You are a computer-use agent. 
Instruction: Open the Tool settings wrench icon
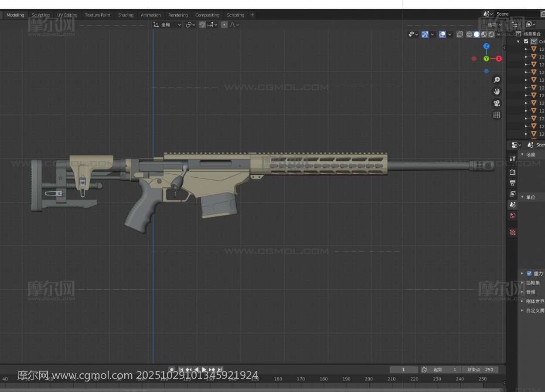coord(513,159)
